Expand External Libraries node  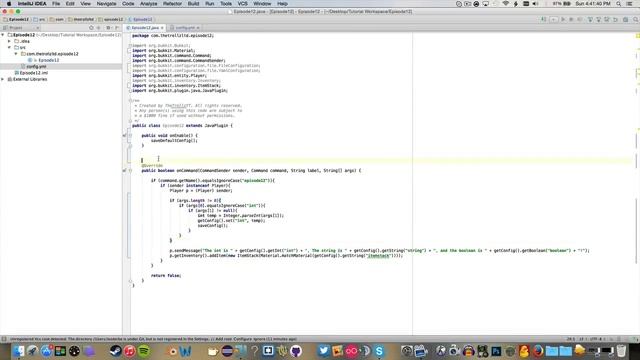click(3, 79)
